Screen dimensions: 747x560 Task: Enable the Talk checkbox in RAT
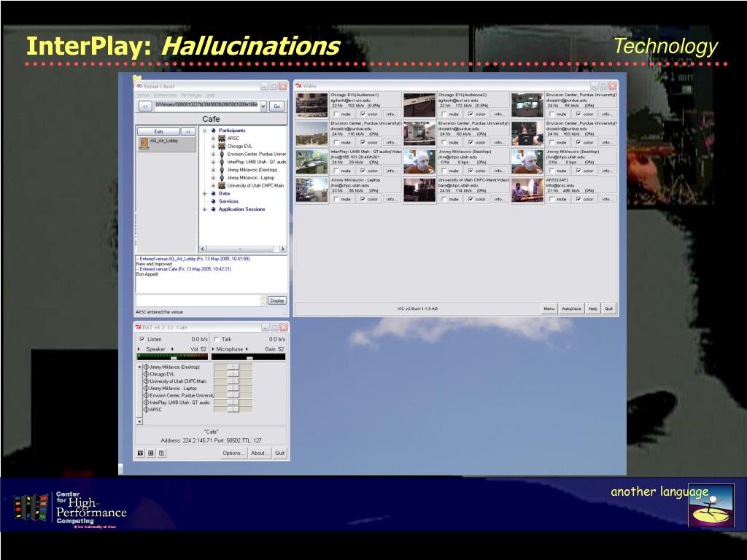click(x=217, y=339)
